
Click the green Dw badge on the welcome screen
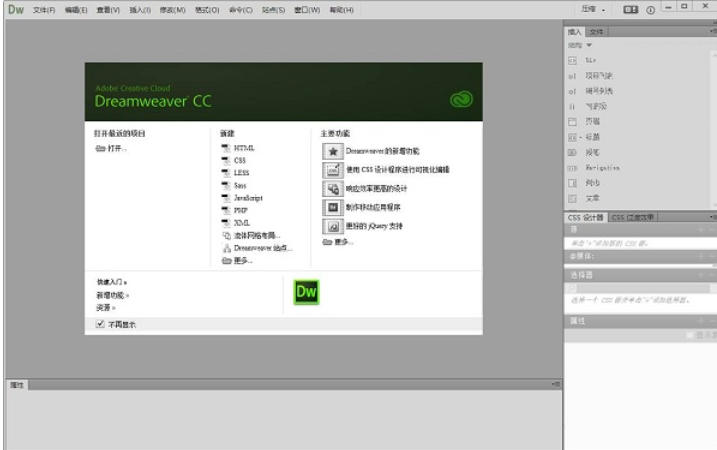pos(306,292)
